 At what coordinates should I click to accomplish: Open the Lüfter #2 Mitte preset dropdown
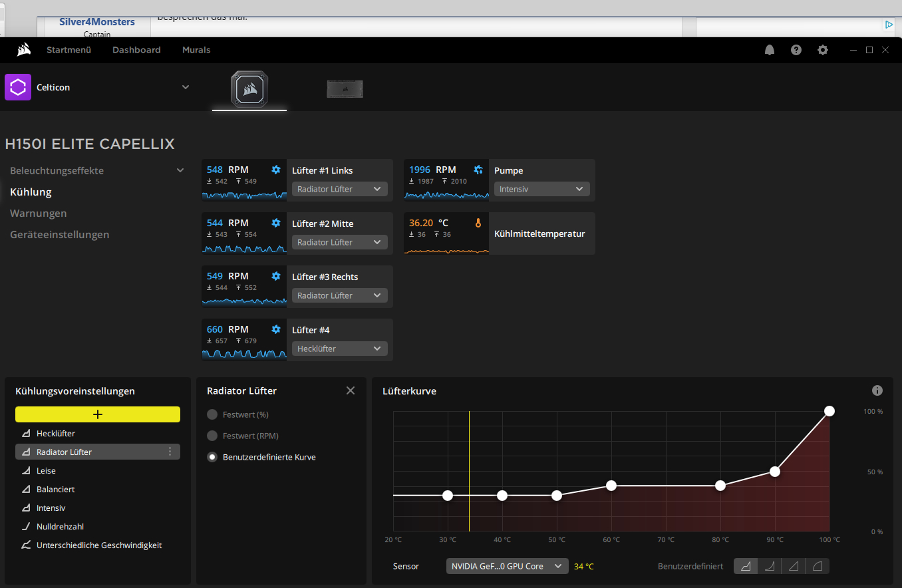[339, 242]
